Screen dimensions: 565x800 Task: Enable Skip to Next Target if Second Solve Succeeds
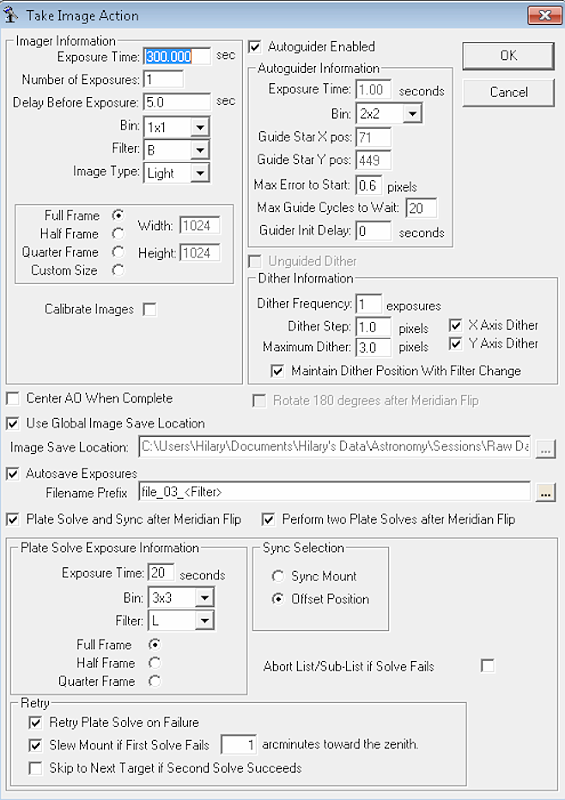[x=35, y=768]
